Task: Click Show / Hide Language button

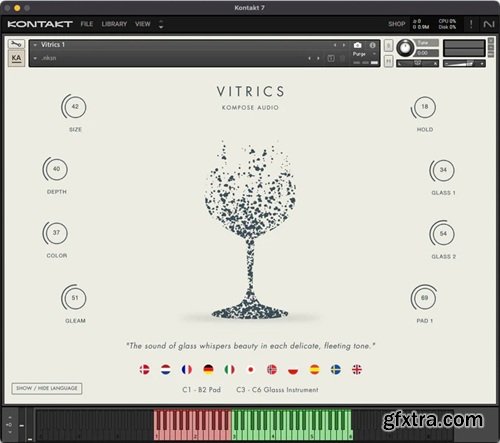Action: [47, 388]
